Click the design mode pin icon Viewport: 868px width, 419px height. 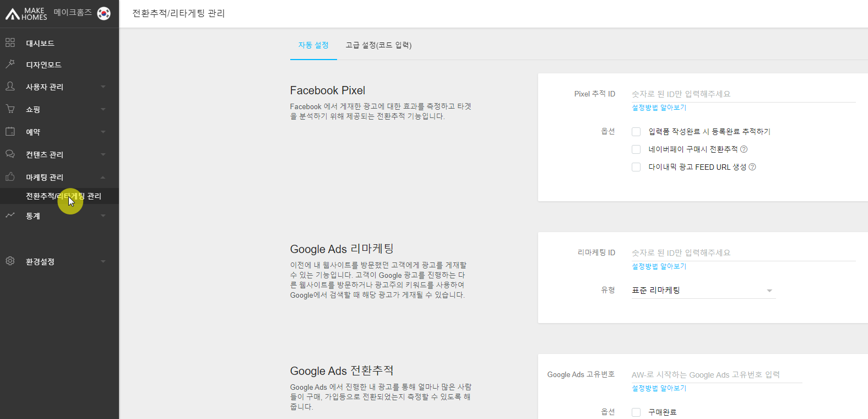point(10,64)
